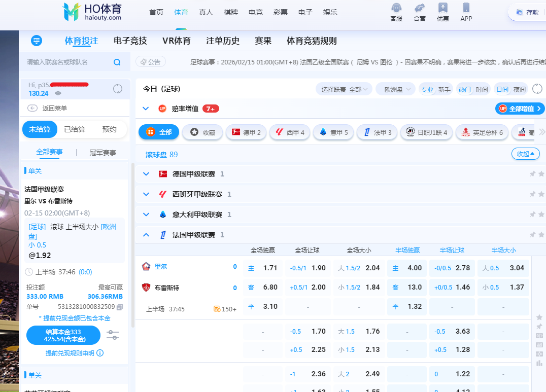
Task: Open cash-out rules info icon
Action: (100, 353)
